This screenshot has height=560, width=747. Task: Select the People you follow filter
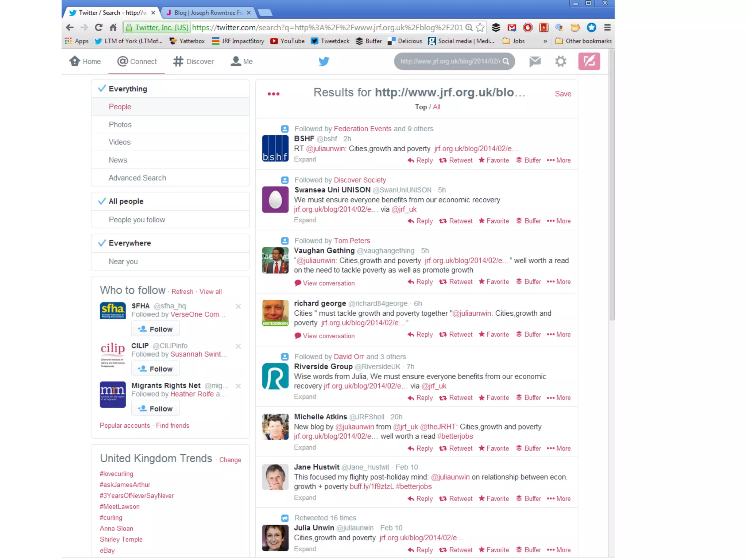[x=137, y=219]
